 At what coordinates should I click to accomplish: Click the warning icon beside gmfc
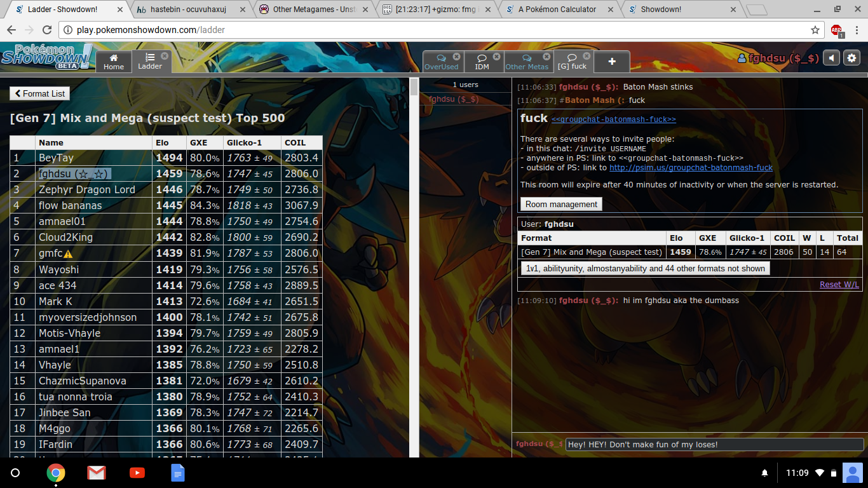(68, 254)
